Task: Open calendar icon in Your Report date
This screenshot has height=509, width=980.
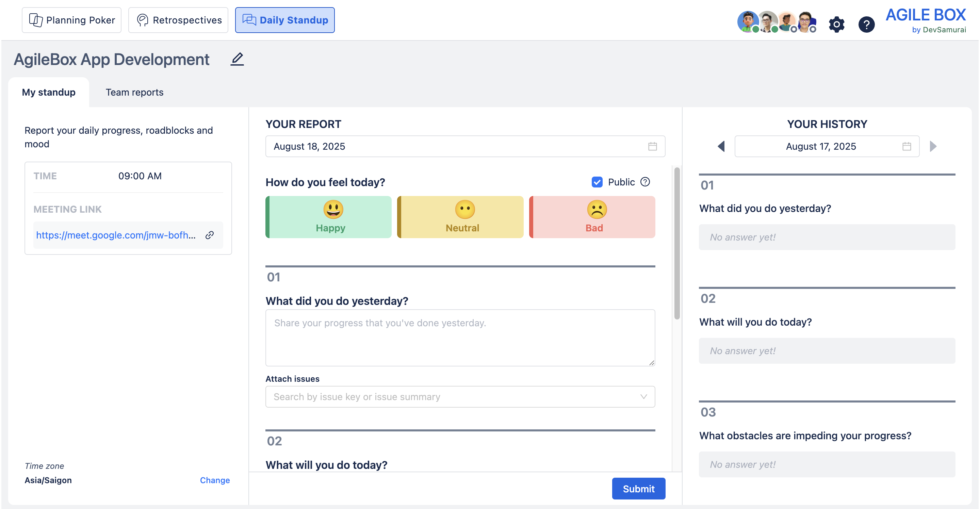Action: 652,146
